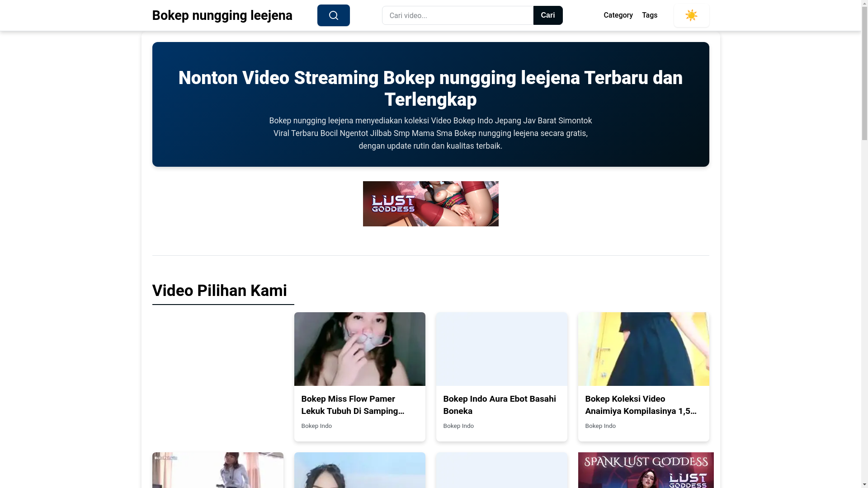
Task: Click the page's vertical scrollbar
Action: coord(864,244)
